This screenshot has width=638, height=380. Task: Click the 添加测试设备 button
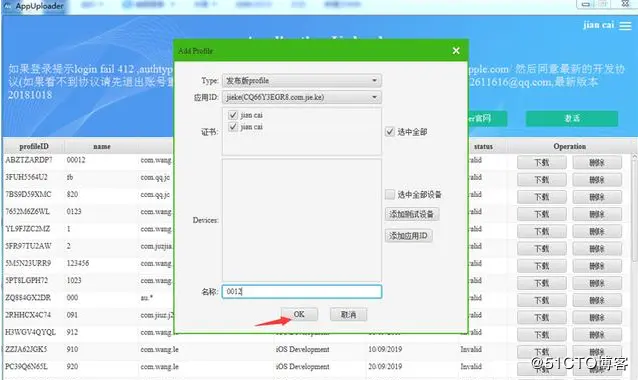tap(412, 214)
